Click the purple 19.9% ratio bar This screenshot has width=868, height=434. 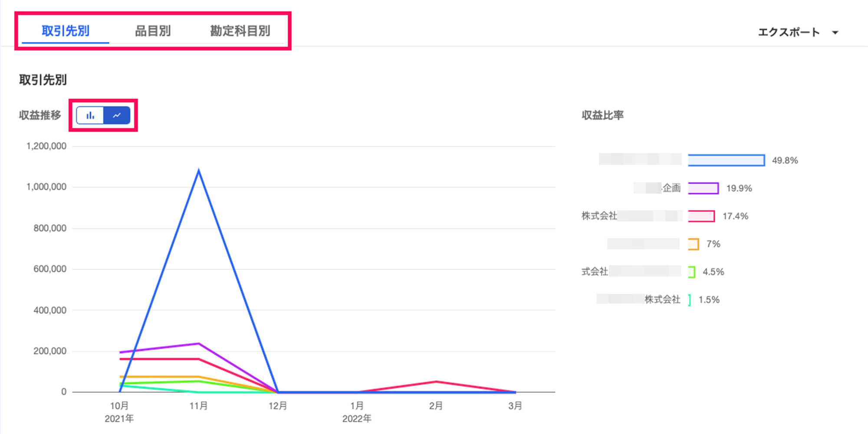(703, 188)
